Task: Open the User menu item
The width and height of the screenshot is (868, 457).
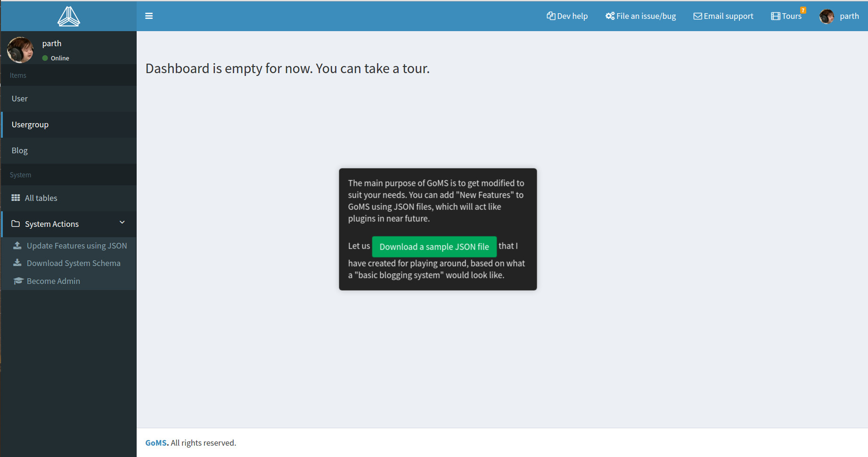Action: pyautogui.click(x=69, y=99)
